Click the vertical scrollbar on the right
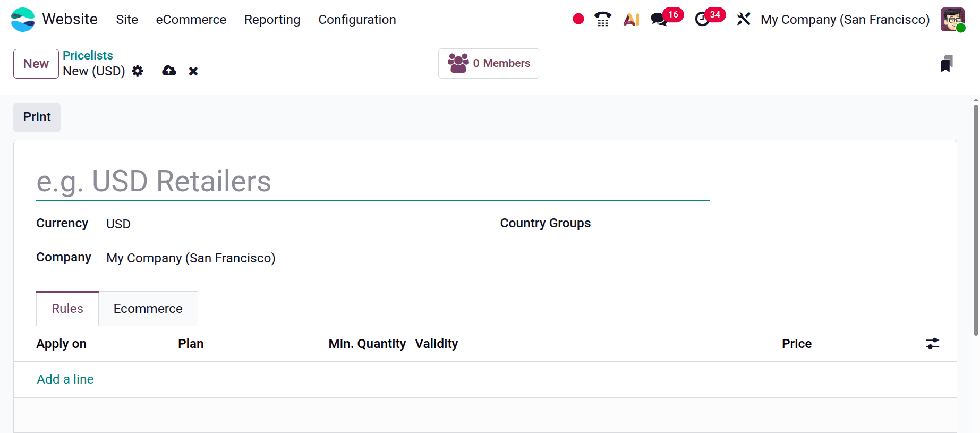 [x=976, y=220]
